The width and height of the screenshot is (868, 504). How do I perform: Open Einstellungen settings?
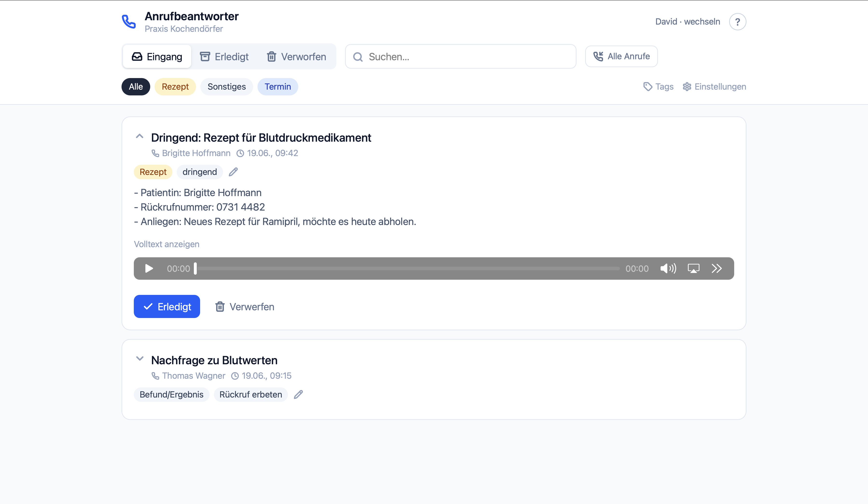[x=714, y=87]
